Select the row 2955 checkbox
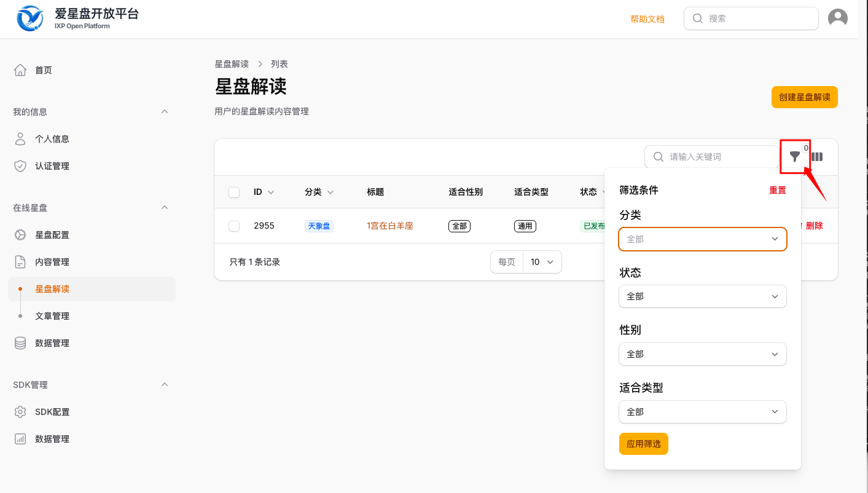Viewport: 868px width, 493px height. [234, 226]
